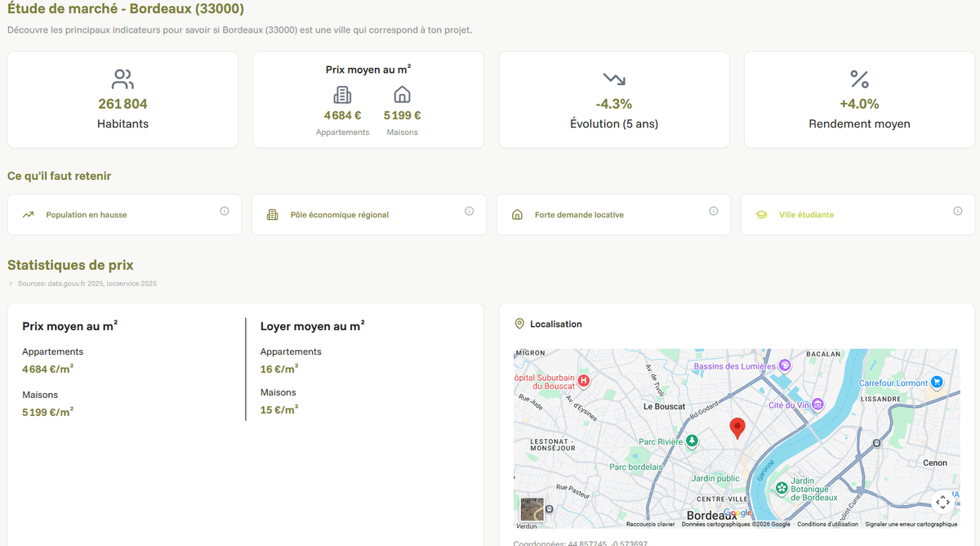The height and width of the screenshot is (546, 980).
Task: Select Bassins des Lumières map marker
Action: (x=785, y=365)
